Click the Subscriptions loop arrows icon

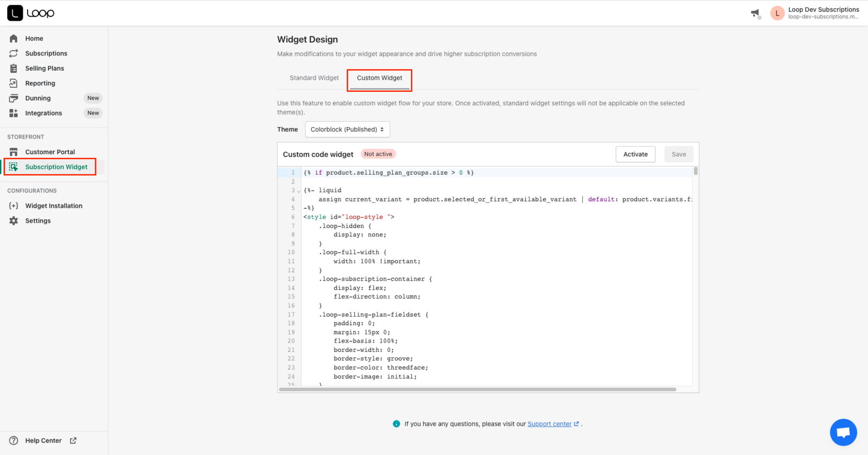click(x=14, y=53)
